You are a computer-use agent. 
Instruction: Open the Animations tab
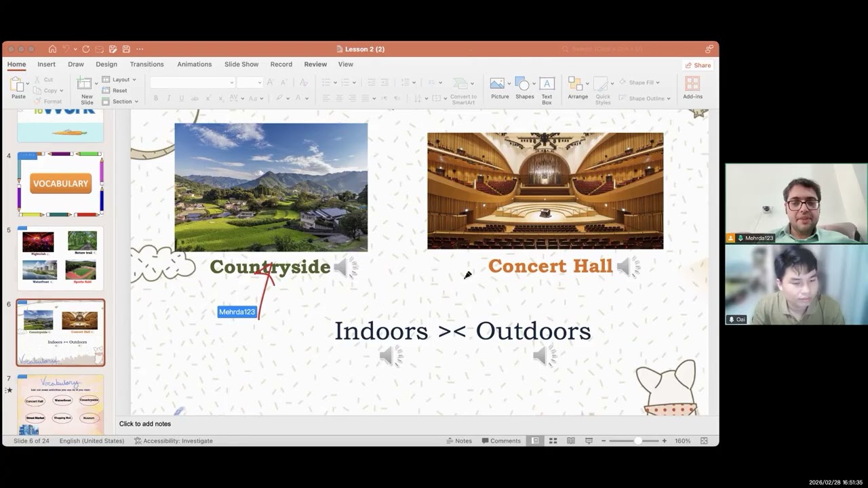pyautogui.click(x=195, y=64)
